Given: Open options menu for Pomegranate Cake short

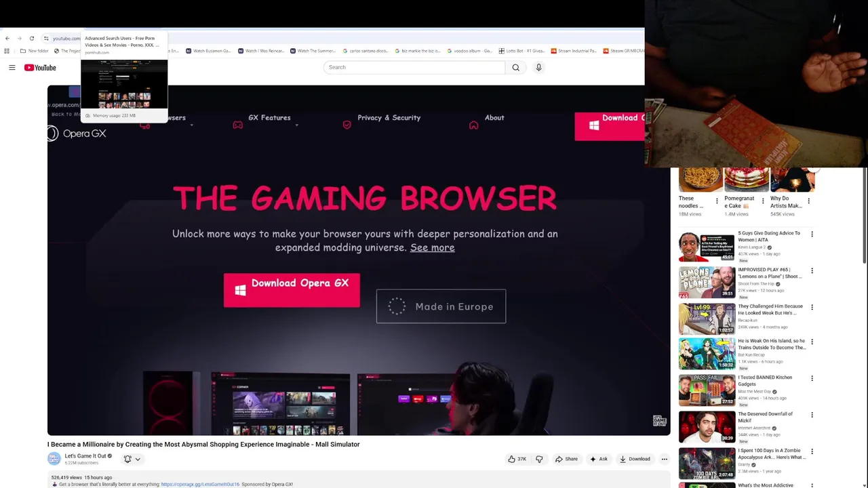Looking at the screenshot, I should click(763, 201).
